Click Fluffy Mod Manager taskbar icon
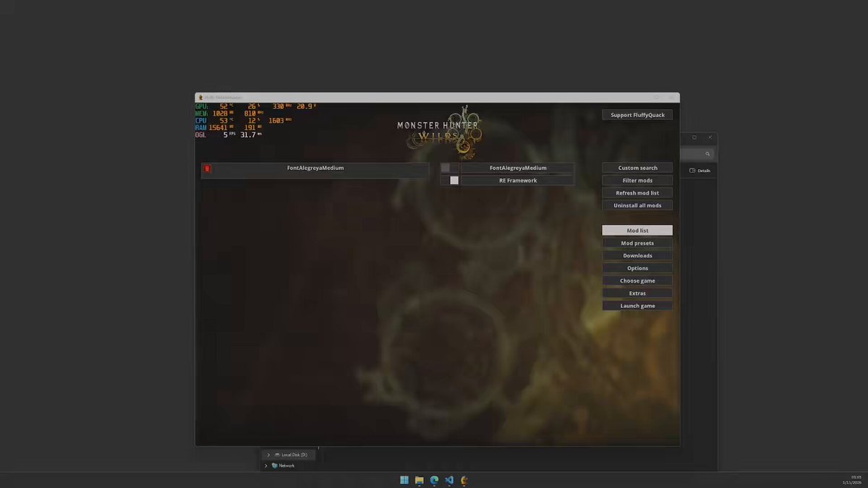The image size is (868, 488). [x=464, y=480]
